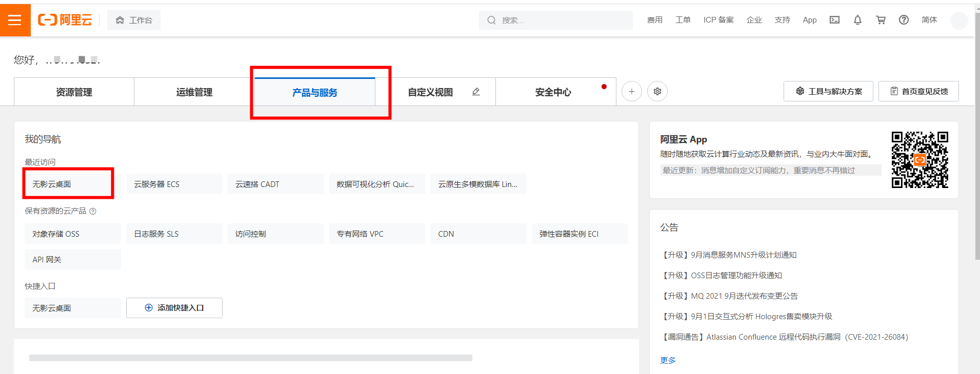Open 无影云桌面 under 快捷入口
The height and width of the screenshot is (374, 980).
73,308
